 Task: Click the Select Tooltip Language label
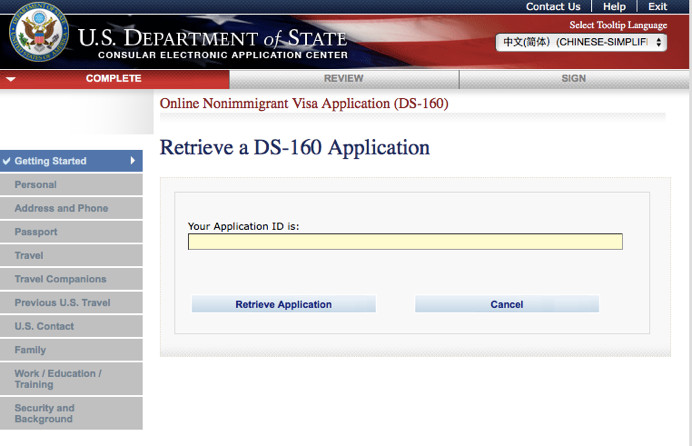tap(618, 25)
